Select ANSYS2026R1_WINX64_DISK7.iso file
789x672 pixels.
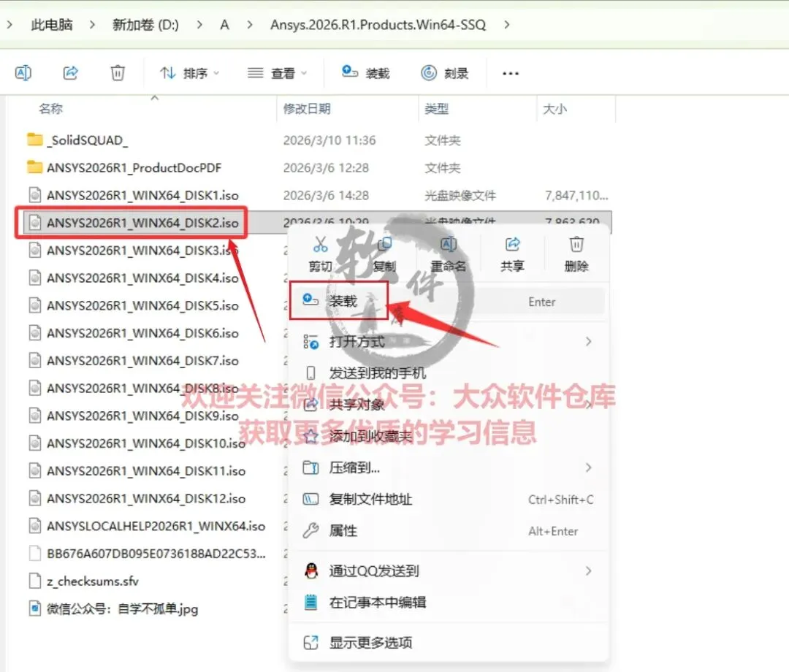point(142,361)
